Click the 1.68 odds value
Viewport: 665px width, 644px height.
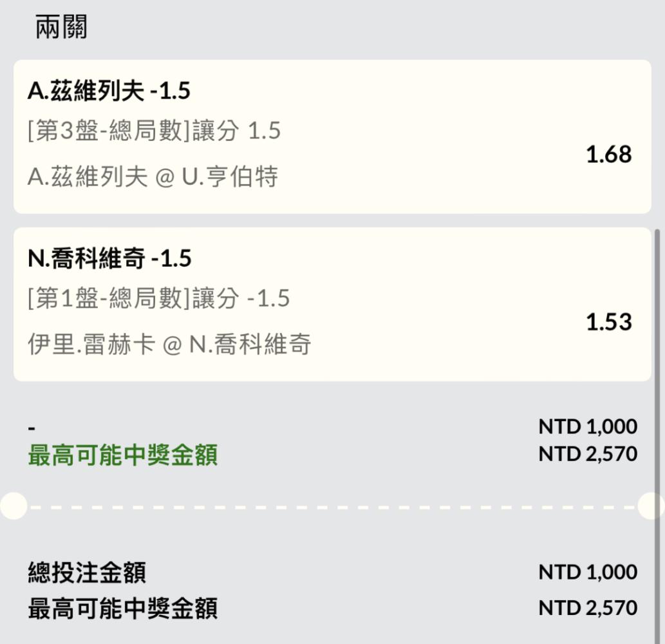[x=608, y=155]
